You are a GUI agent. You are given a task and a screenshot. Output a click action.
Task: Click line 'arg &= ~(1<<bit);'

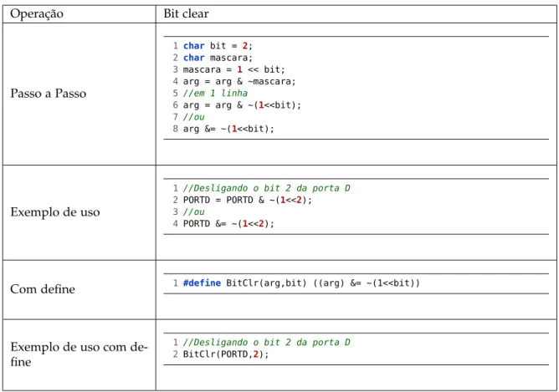click(228, 129)
